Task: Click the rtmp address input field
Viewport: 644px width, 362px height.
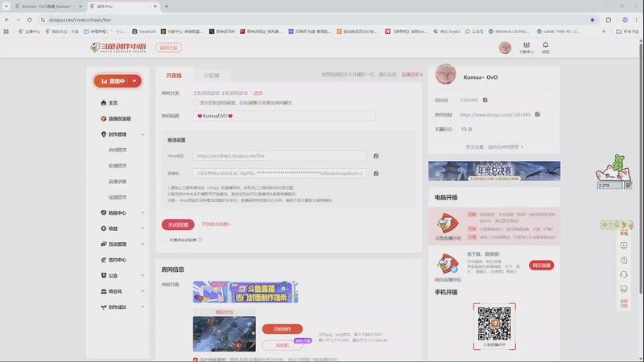Action: [279, 156]
